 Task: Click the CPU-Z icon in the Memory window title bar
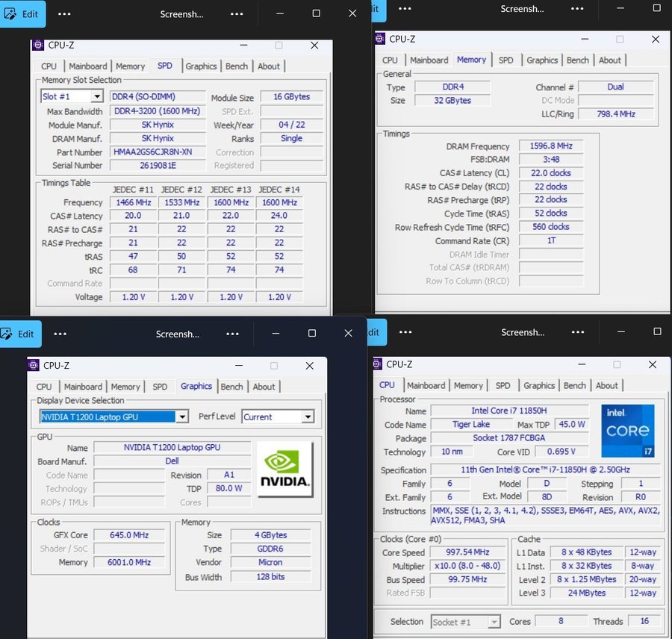click(381, 39)
